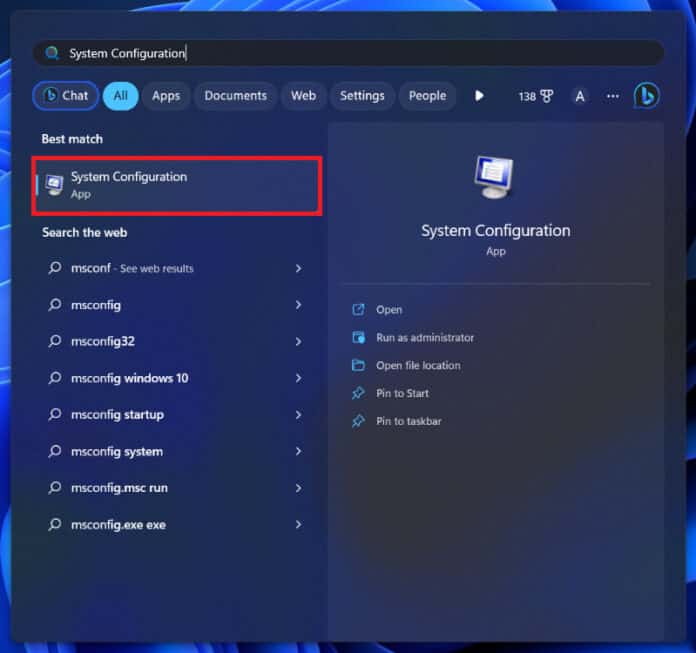Expand msconfig windows 10 suggestion chevron
696x653 pixels.
[x=298, y=378]
